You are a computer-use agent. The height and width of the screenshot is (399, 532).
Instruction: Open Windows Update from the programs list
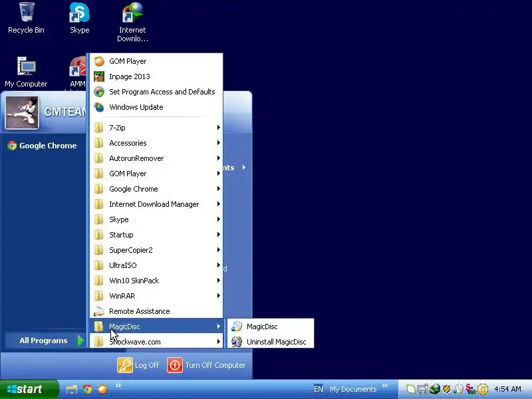click(x=156, y=107)
